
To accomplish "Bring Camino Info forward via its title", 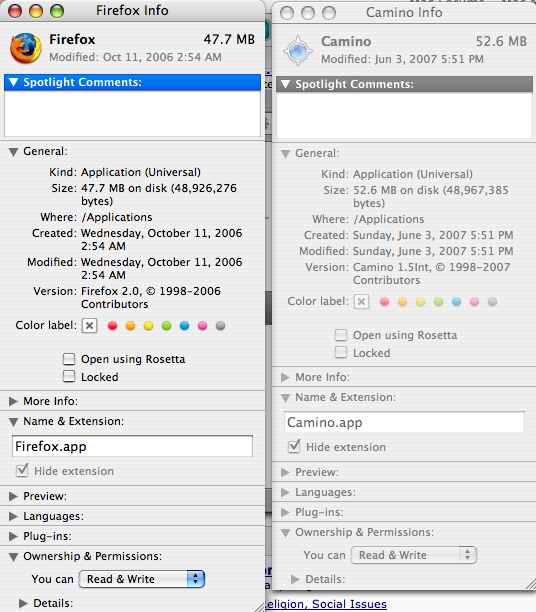I will click(x=404, y=12).
